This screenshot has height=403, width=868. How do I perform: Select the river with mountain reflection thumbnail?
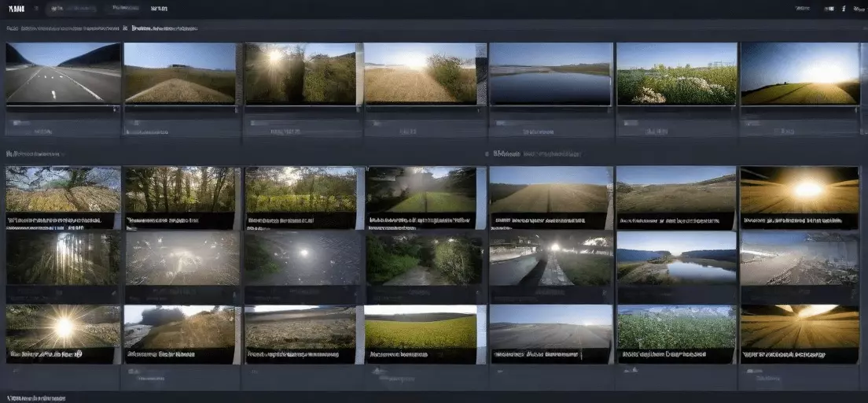coord(676,258)
